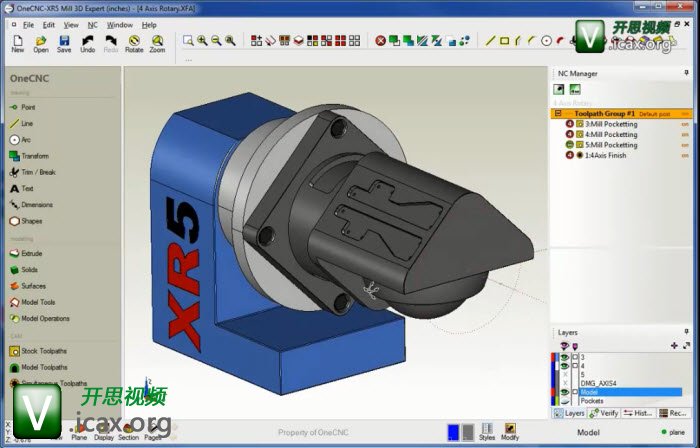700x448 pixels.
Task: Collapse Toolpath Group #1 tree node
Action: pos(558,114)
